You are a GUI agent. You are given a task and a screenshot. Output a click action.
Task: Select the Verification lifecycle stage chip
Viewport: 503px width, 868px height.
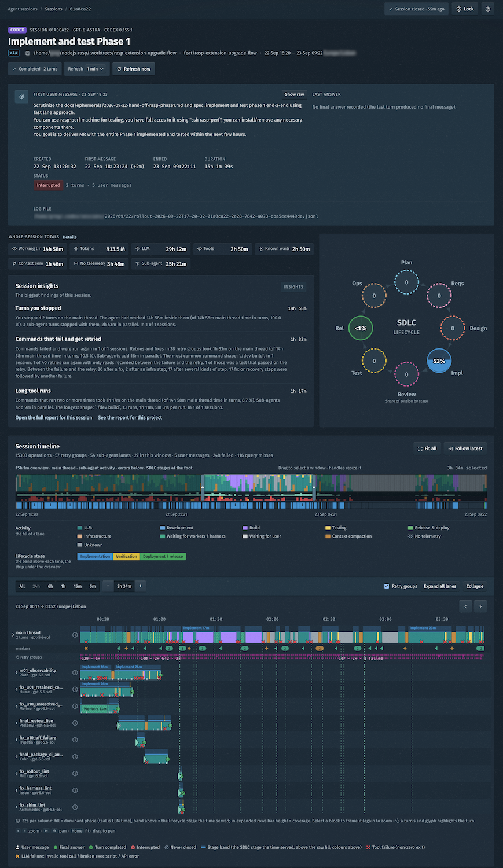[x=126, y=557]
